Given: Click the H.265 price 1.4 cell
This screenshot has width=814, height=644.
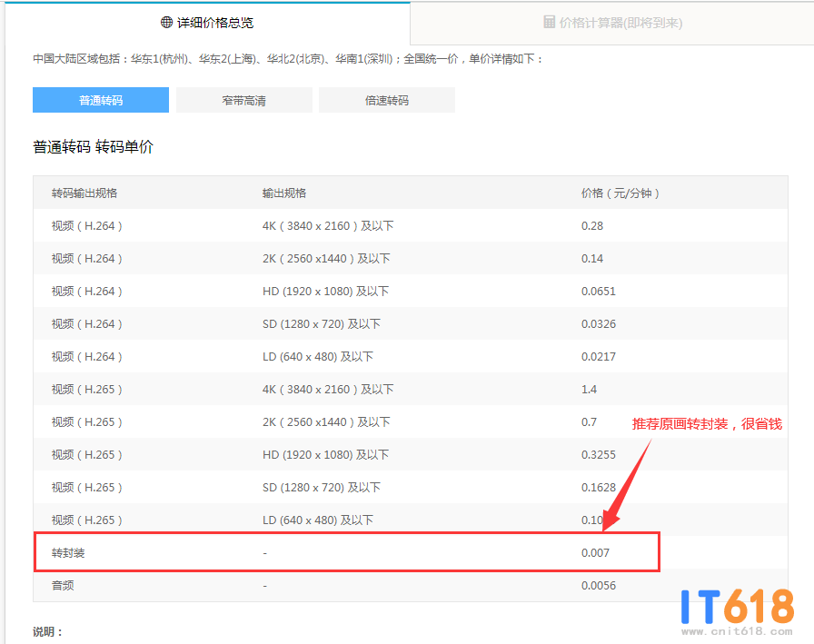Looking at the screenshot, I should [x=589, y=389].
